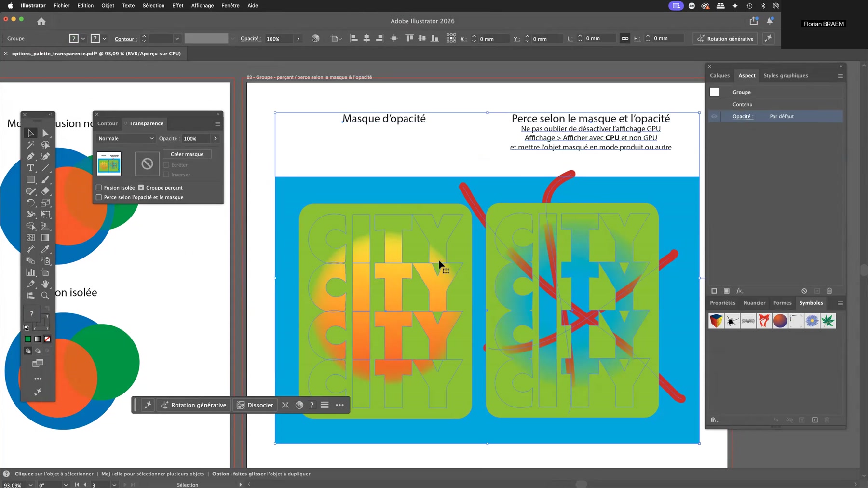
Task: Select the Gradient tool
Action: [x=45, y=238]
